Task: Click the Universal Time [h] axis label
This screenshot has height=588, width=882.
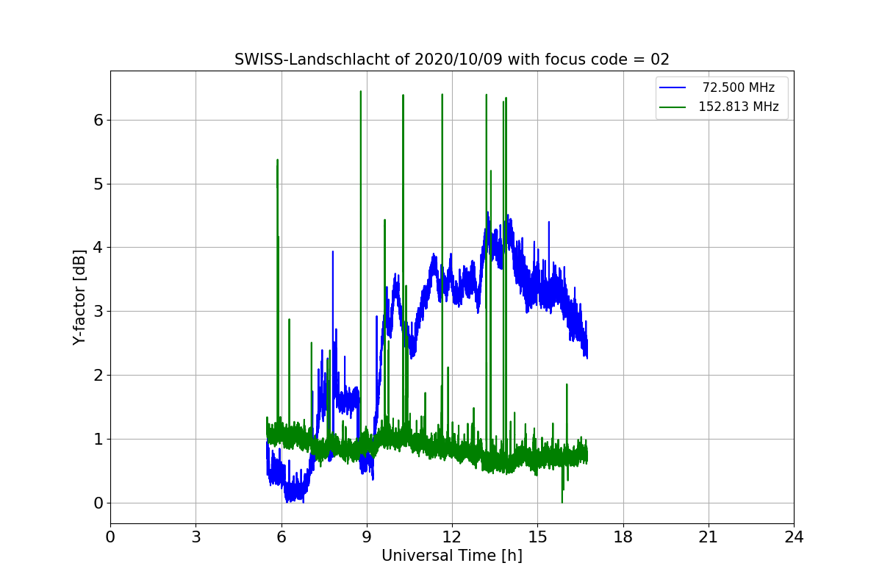Action: click(x=452, y=556)
